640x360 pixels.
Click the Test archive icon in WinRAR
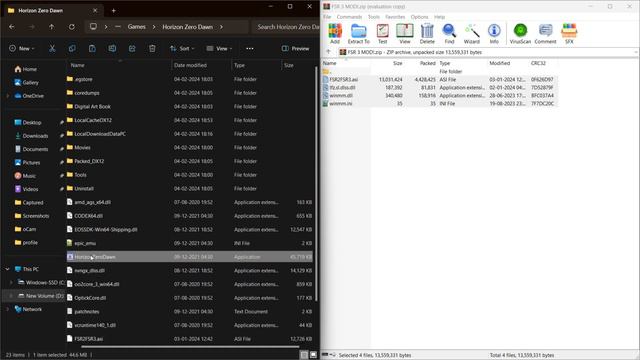click(x=382, y=33)
